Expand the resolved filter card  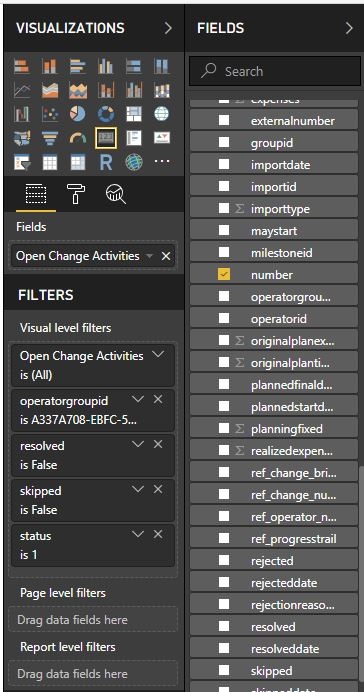(x=138, y=444)
